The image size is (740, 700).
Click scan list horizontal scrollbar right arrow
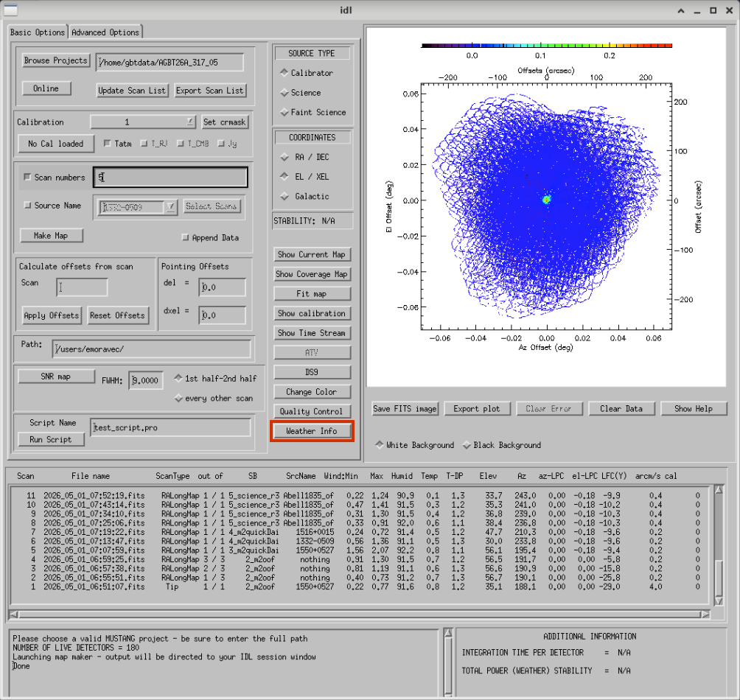click(705, 614)
